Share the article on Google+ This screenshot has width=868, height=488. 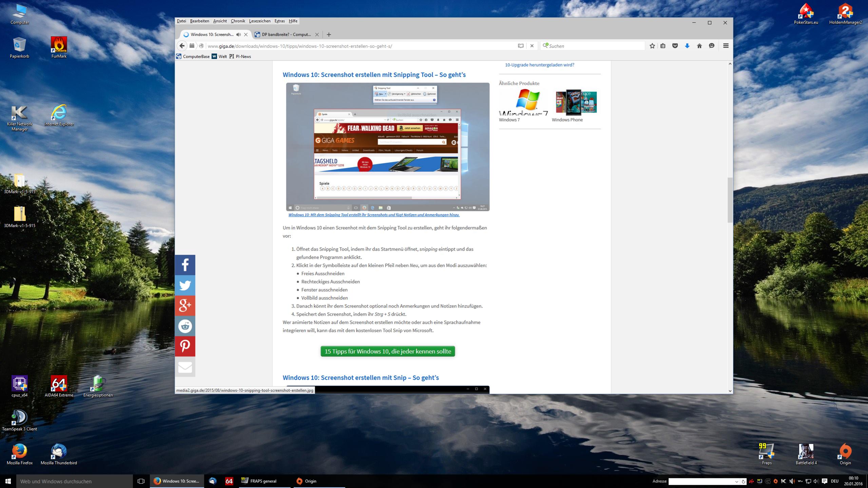185,306
